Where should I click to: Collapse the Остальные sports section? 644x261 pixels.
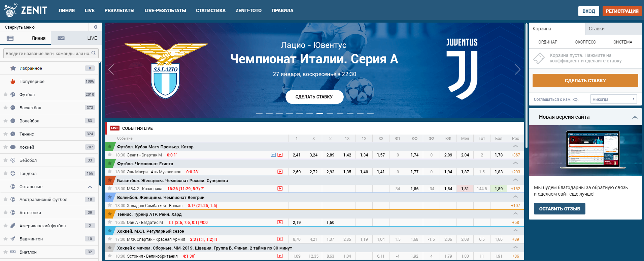(x=90, y=187)
